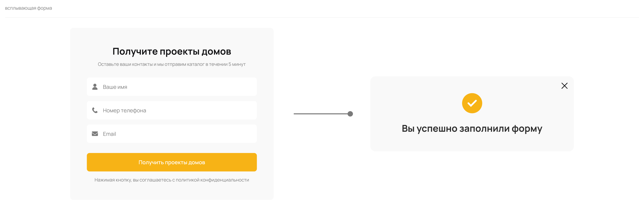Click the yellow checkmark success icon
This screenshot has height=210, width=644.
click(472, 103)
